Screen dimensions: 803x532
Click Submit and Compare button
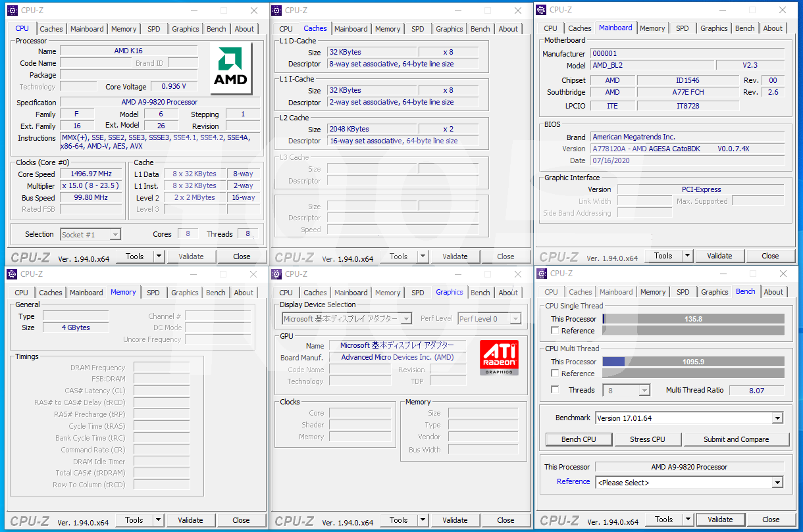click(737, 439)
